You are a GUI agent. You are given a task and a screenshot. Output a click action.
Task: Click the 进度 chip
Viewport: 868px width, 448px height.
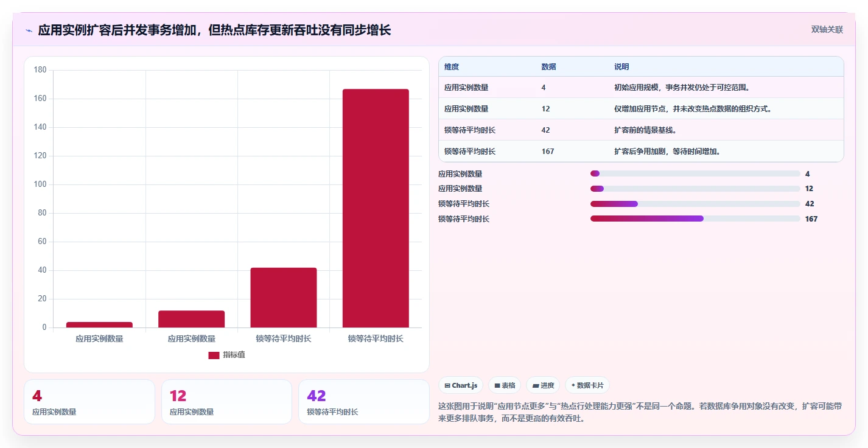coord(543,385)
